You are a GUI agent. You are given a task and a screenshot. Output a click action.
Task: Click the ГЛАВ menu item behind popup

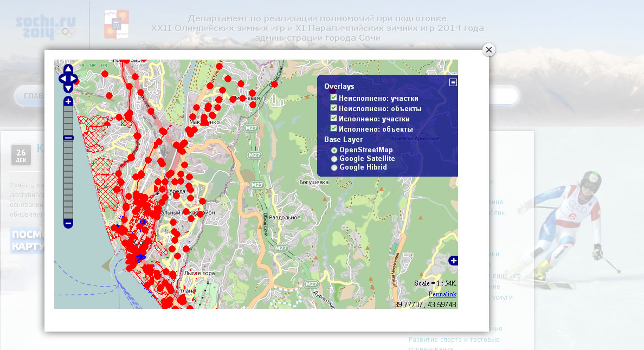[x=34, y=95]
